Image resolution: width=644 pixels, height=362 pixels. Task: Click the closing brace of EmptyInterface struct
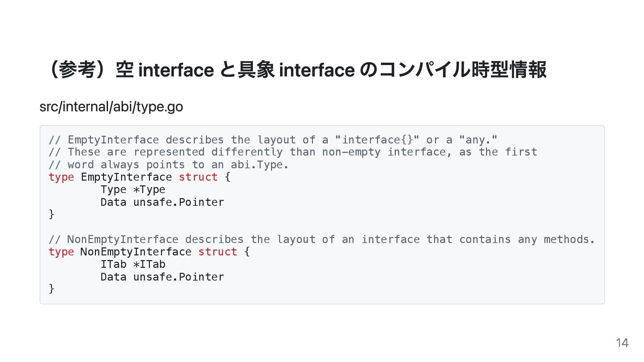51,214
